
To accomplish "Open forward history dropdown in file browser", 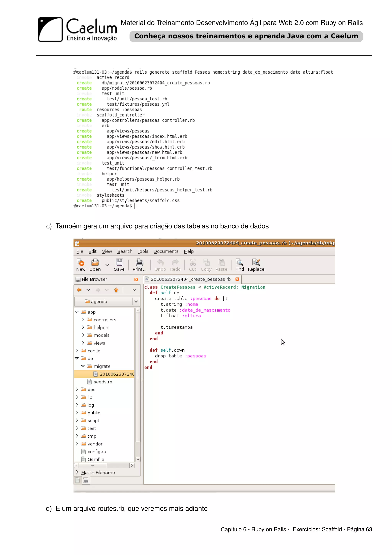I will click(x=107, y=290).
